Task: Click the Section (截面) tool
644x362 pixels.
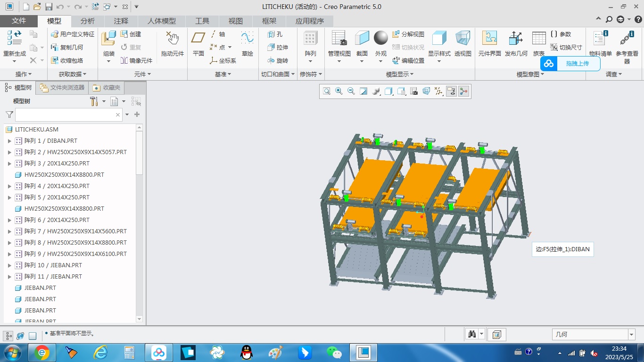Action: coord(362,44)
